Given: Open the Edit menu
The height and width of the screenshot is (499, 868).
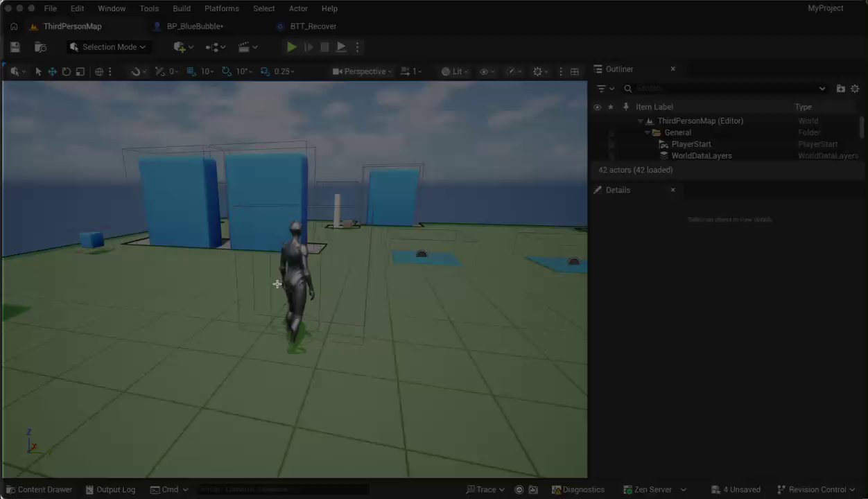Looking at the screenshot, I should (77, 8).
